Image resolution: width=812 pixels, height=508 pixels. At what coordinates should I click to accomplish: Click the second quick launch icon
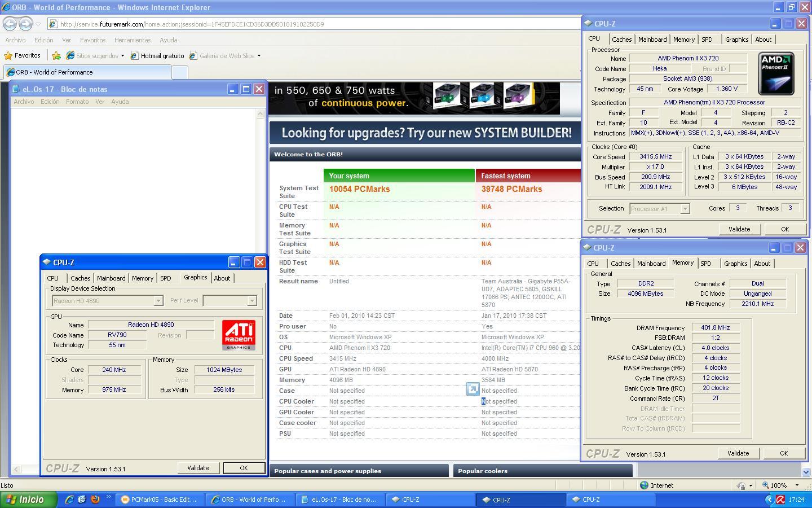click(82, 500)
